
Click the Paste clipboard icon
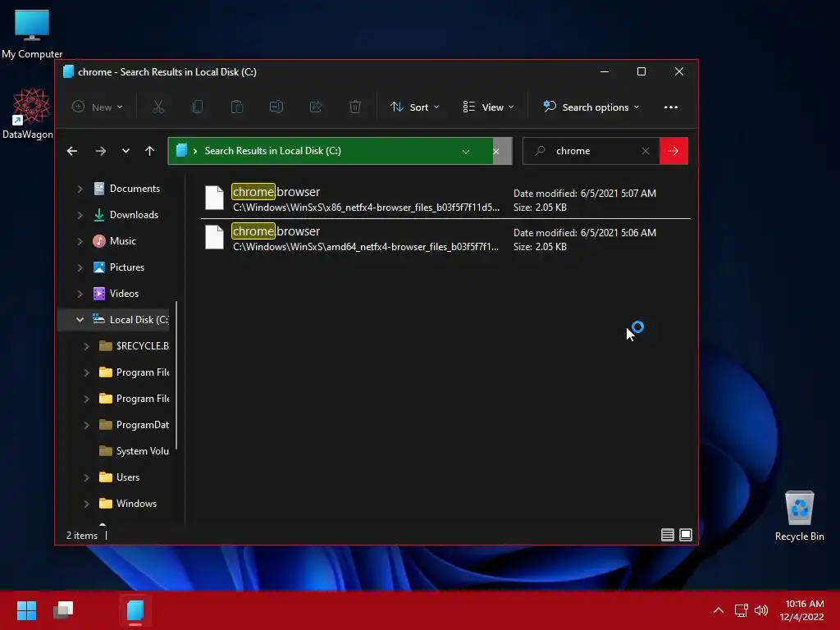(x=237, y=107)
